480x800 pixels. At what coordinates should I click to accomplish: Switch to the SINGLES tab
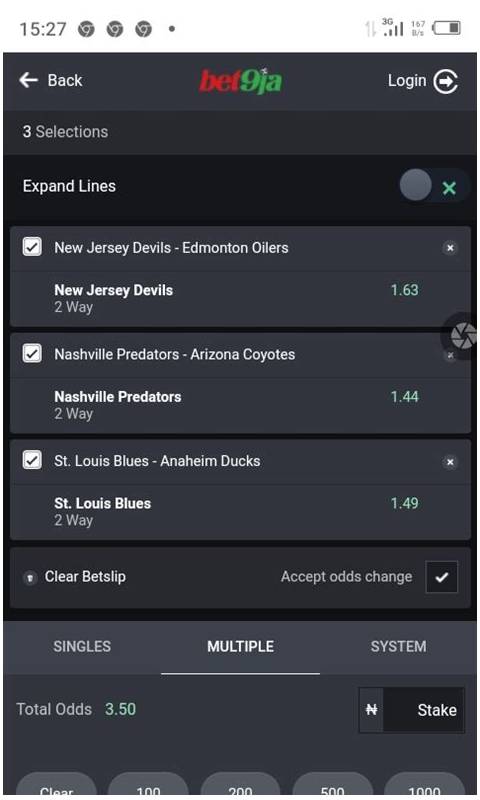point(82,646)
